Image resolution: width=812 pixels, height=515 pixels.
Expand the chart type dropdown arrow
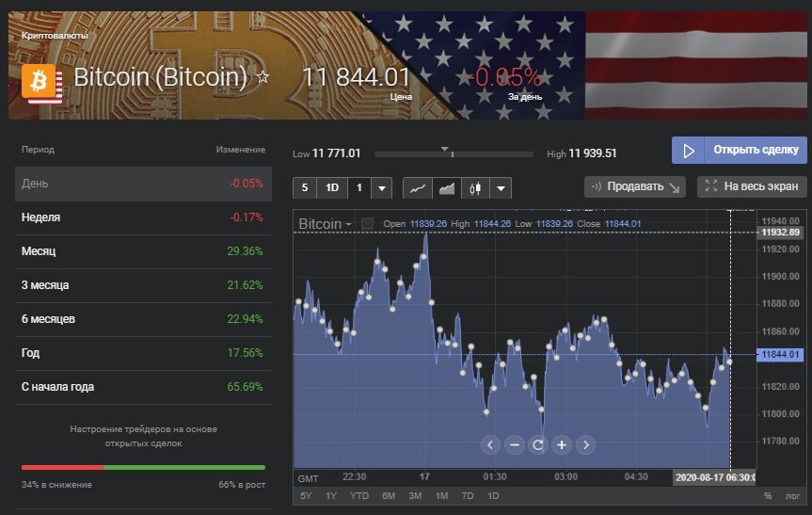[501, 187]
